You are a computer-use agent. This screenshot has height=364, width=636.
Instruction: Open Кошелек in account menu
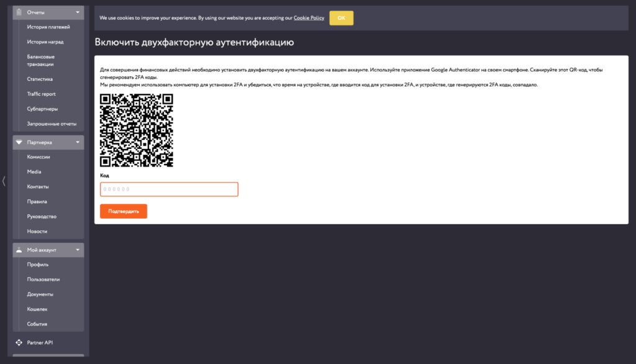(x=37, y=309)
